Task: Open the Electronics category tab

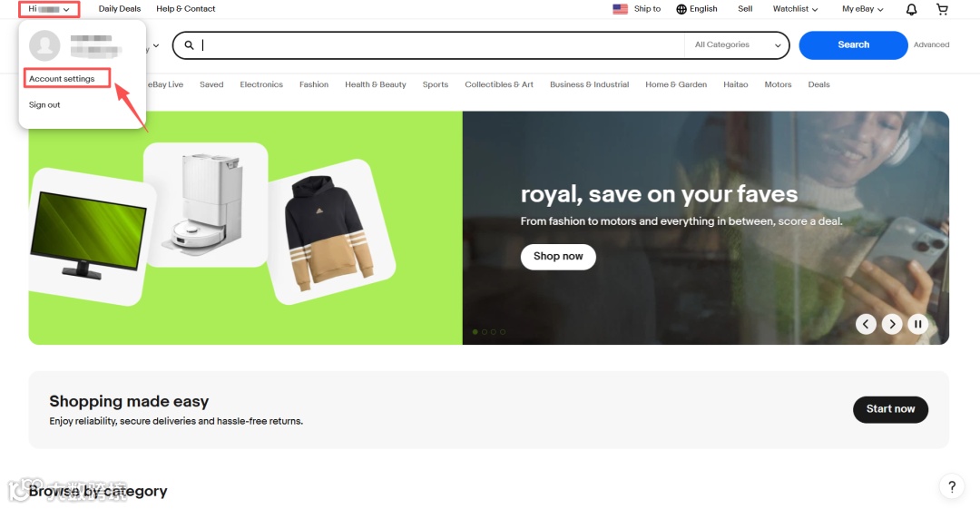Action: (261, 84)
